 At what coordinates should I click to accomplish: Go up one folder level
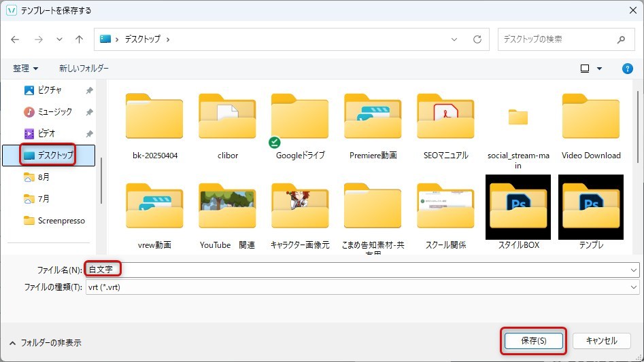pos(80,39)
